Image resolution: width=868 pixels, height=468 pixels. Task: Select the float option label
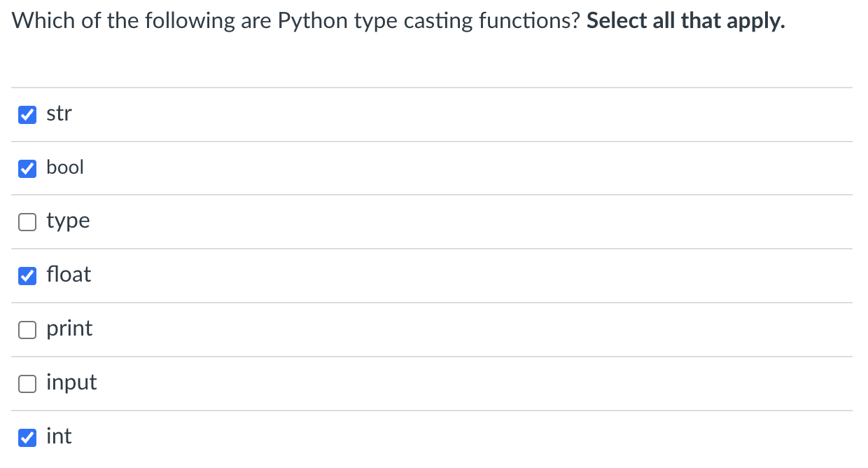[x=69, y=275]
